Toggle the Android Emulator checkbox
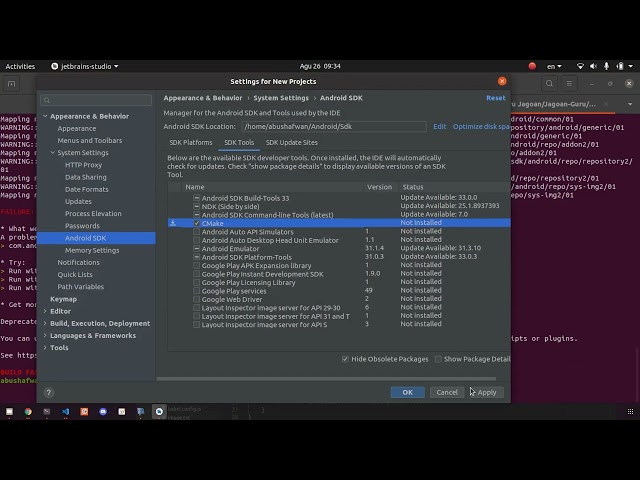This screenshot has width=640, height=480. (197, 249)
